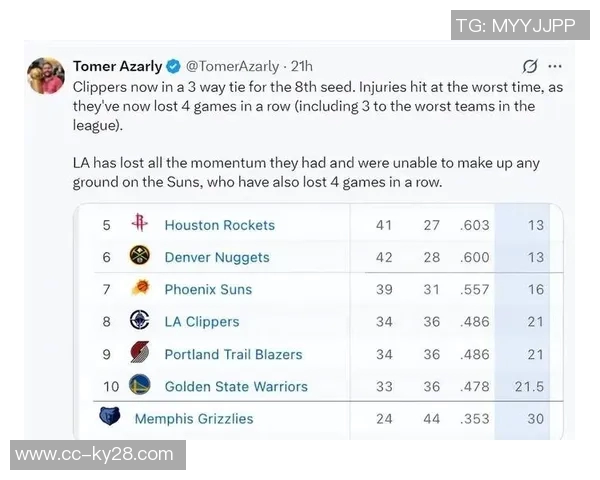This screenshot has width=600, height=480.
Task: Click the blue verified badge
Action: click(173, 66)
